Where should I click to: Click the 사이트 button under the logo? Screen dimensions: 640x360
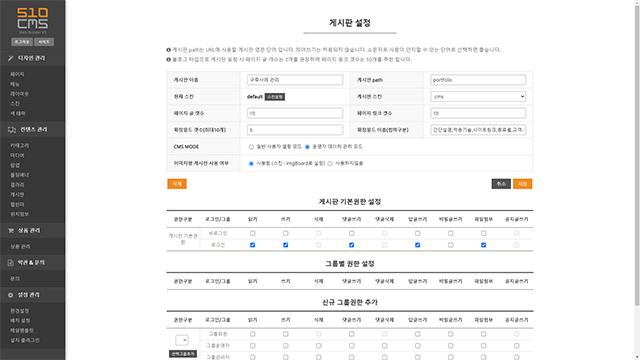coord(44,42)
